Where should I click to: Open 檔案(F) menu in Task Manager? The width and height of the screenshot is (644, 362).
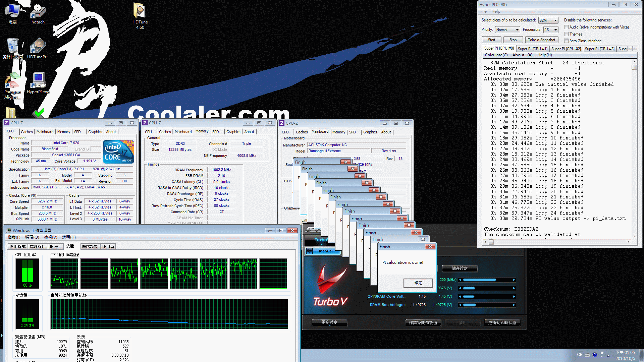click(x=14, y=237)
